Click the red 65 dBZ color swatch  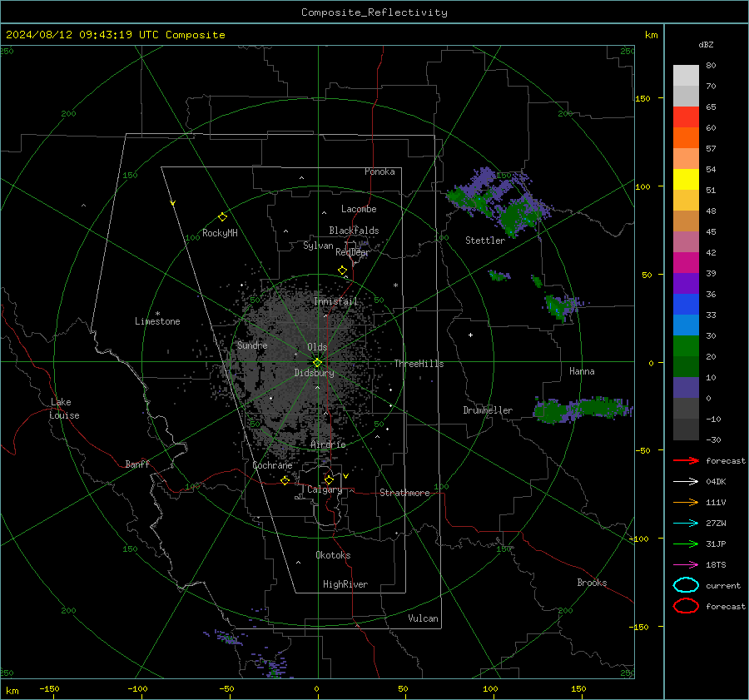click(686, 117)
